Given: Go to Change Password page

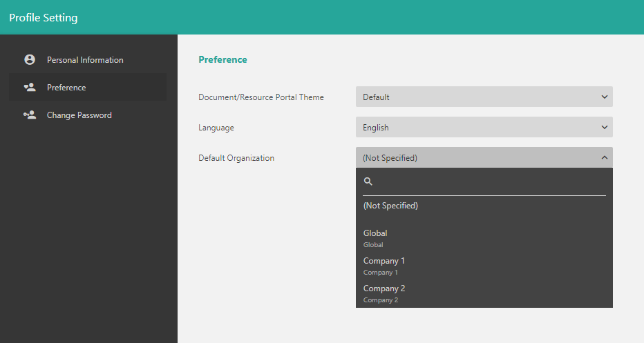Looking at the screenshot, I should 79,115.
